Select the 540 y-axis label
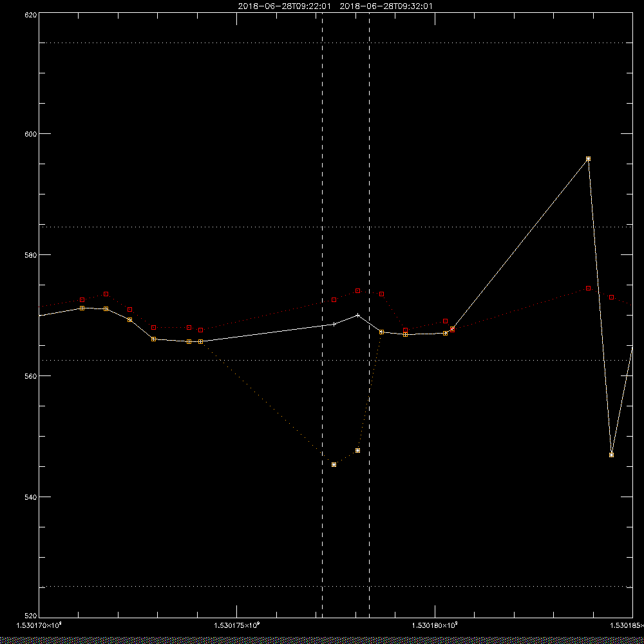Viewport: 644px width, 644px height. [31, 497]
